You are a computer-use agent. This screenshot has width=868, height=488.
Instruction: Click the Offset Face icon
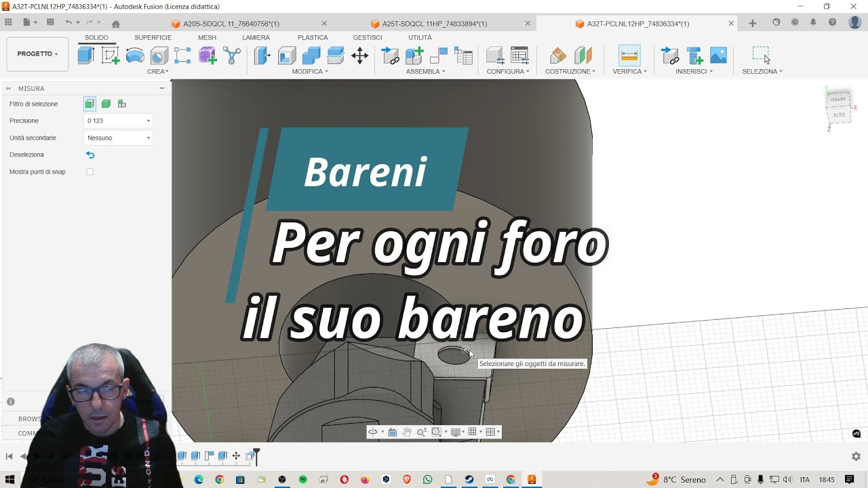(x=336, y=56)
